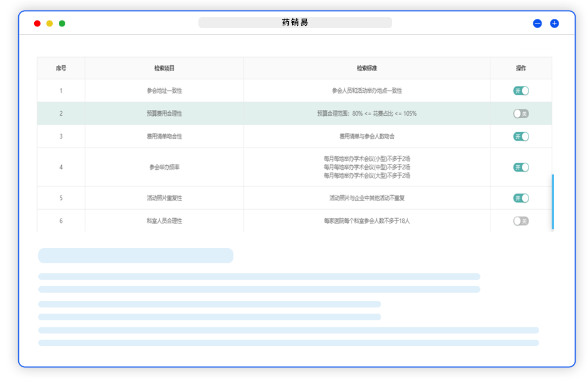Click the 序号 column header
This screenshot has width=588, height=382.
(61, 68)
